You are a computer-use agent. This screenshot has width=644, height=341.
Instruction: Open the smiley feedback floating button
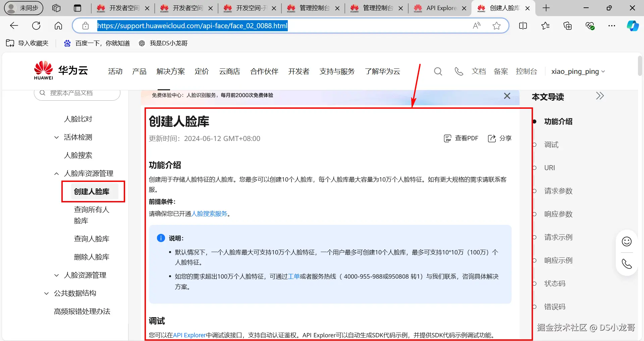(627, 241)
